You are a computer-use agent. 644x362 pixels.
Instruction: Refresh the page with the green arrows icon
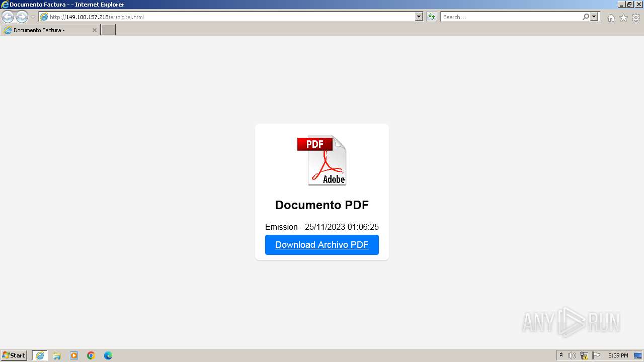pyautogui.click(x=432, y=17)
